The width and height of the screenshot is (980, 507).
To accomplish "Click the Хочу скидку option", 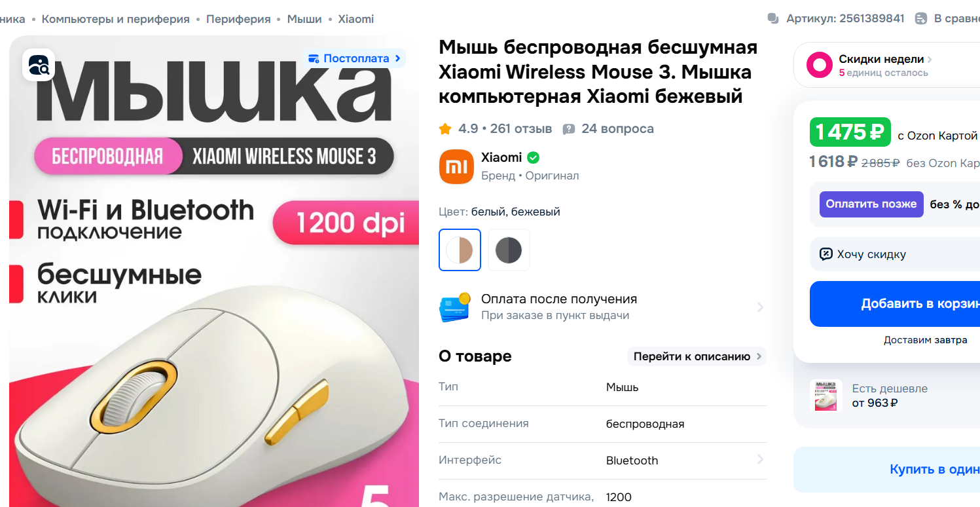I will point(871,254).
